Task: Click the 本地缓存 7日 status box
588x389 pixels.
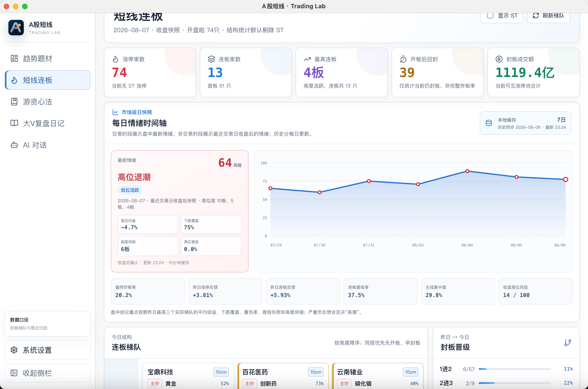Action: coord(525,123)
